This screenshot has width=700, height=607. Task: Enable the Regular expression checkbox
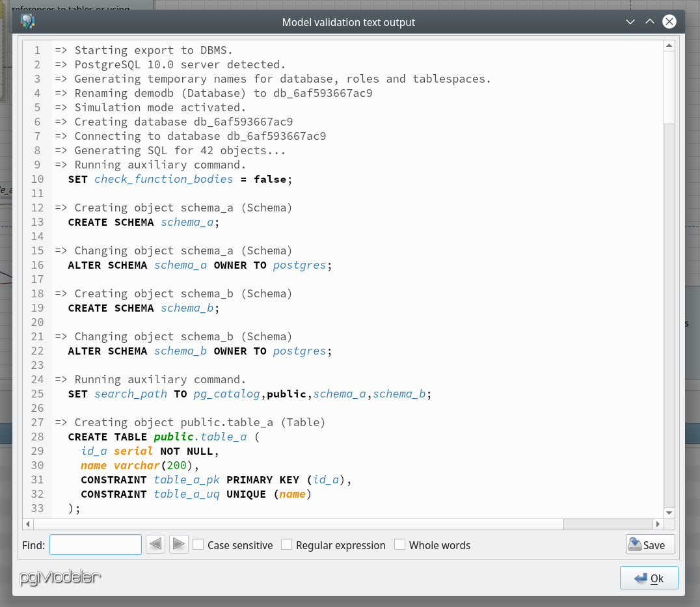287,544
